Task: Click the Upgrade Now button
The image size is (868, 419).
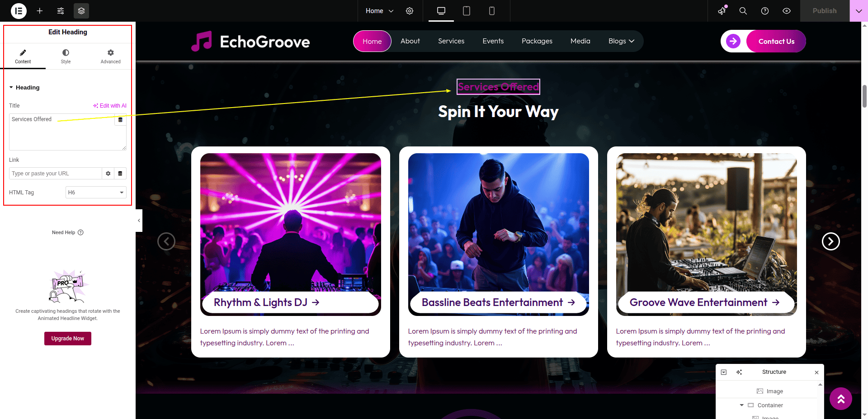Action: 68,339
